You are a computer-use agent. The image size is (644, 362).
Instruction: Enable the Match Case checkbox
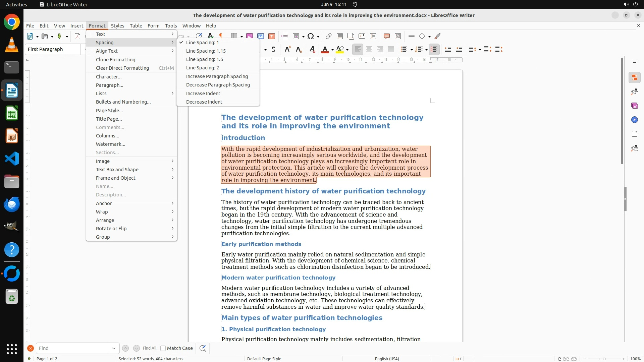coord(163,348)
